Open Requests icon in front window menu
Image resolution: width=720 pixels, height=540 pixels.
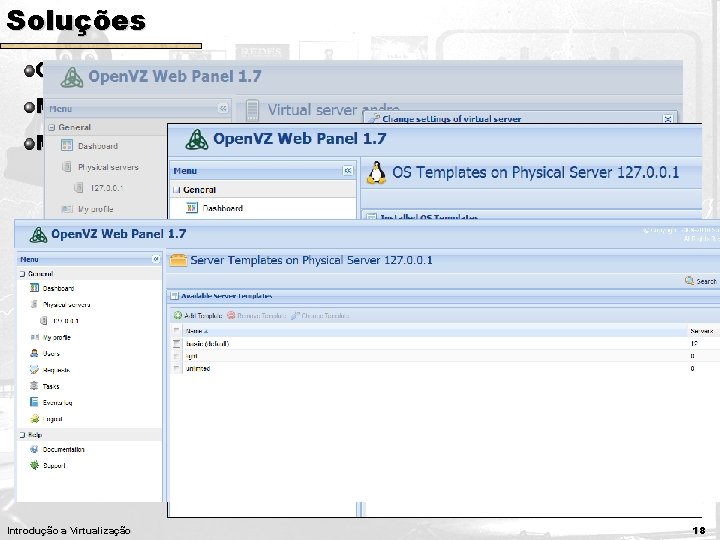pos(34,369)
